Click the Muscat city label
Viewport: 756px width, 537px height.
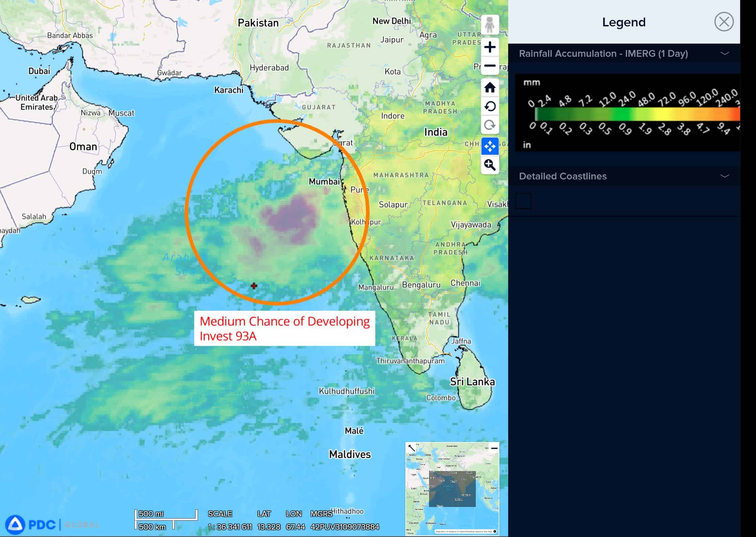pyautogui.click(x=121, y=113)
